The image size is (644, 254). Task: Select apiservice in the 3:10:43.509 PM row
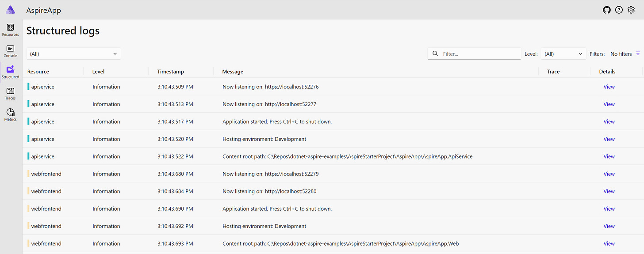[x=42, y=87]
